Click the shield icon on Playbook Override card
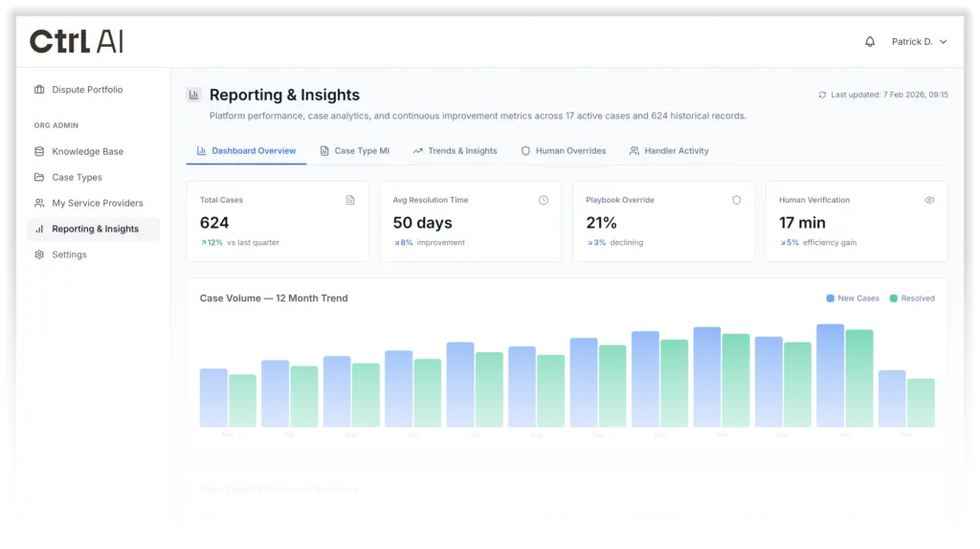Screen dimensions: 980x549 pos(736,200)
